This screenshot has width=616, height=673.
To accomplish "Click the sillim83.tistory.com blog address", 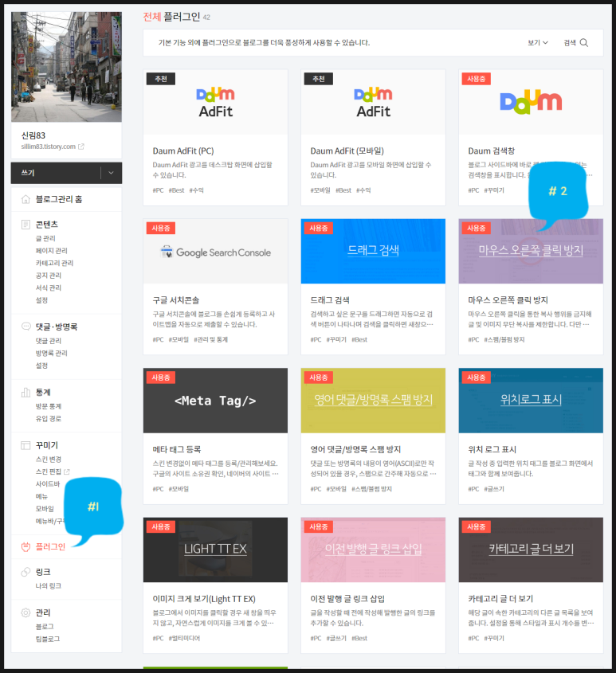I will point(48,147).
